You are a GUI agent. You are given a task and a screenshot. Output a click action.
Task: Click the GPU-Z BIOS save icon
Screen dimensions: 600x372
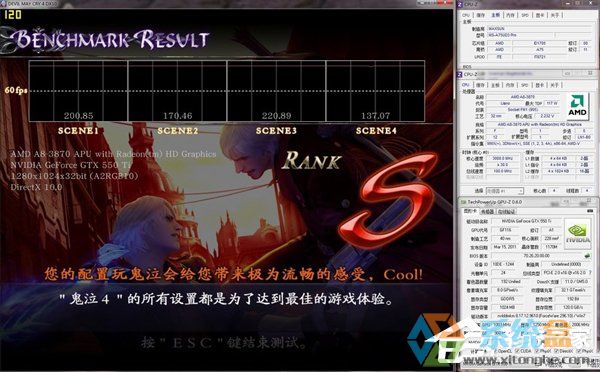587,255
